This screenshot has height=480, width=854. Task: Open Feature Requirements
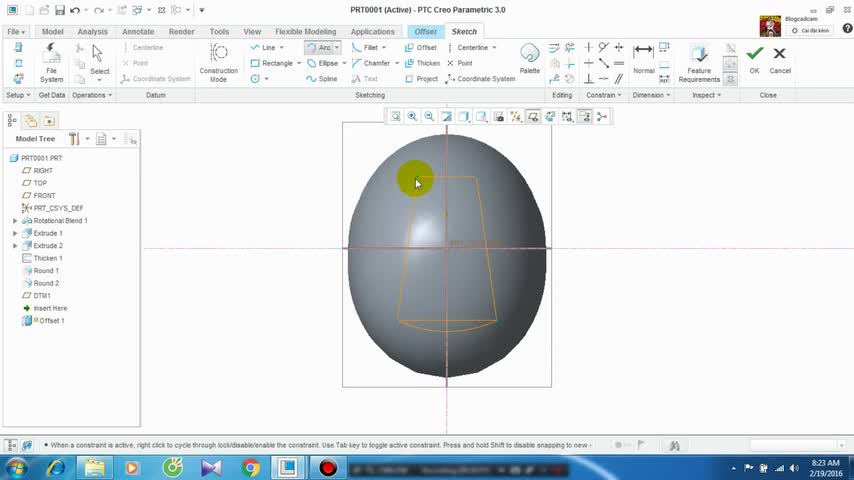(x=699, y=63)
